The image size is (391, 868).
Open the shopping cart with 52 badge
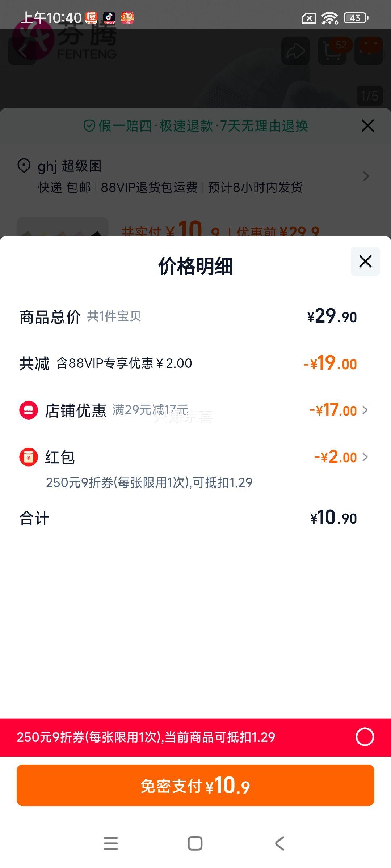332,51
